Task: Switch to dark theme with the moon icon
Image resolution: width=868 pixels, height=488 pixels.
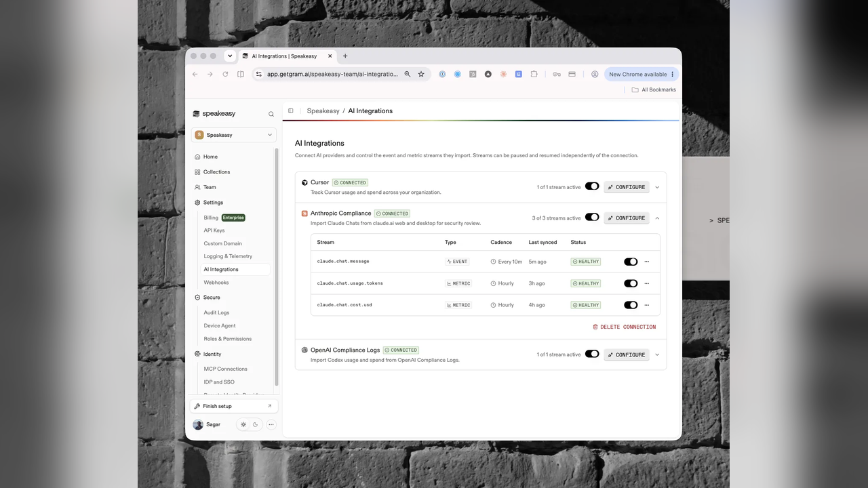Action: 256,424
